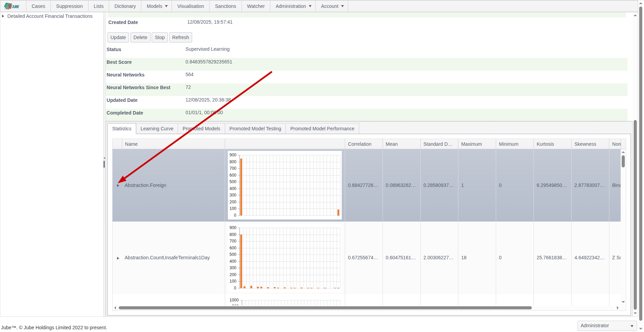Click the Update button

118,37
